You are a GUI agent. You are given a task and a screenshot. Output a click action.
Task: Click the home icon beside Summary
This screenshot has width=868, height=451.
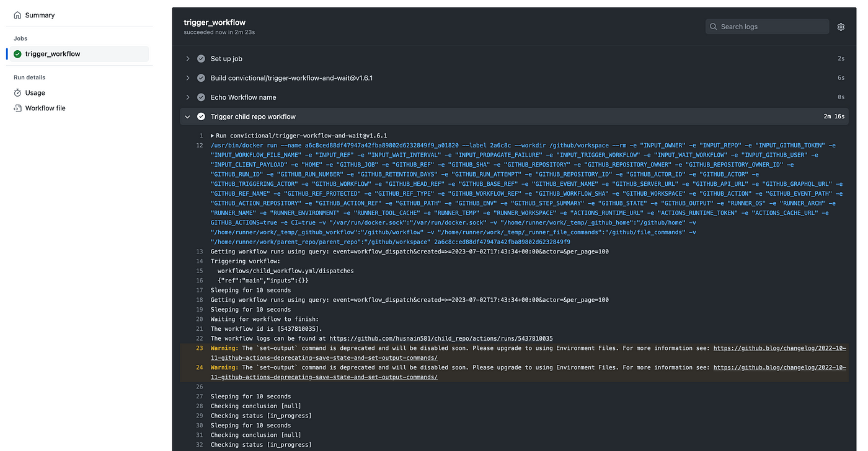click(17, 15)
